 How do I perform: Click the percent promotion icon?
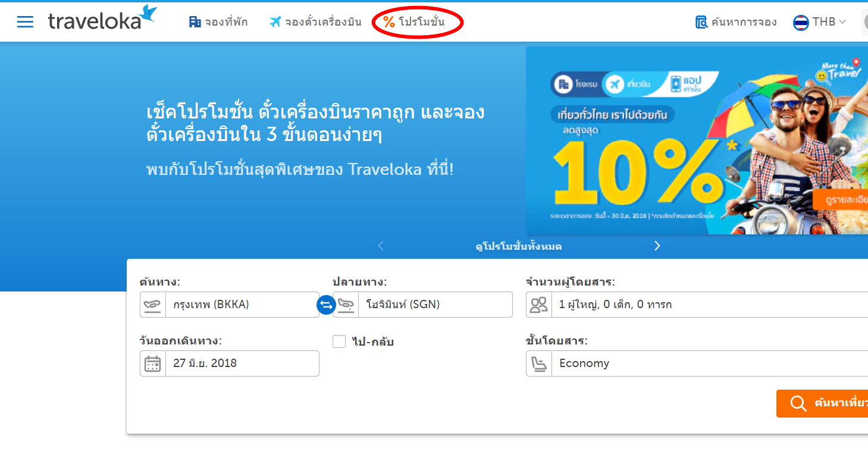point(389,22)
